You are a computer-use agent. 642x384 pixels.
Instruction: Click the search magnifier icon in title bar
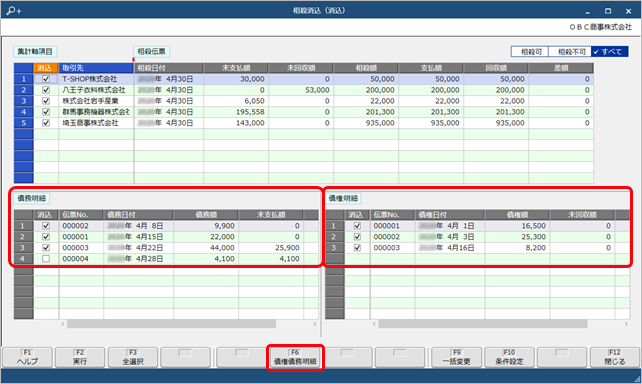14,11
